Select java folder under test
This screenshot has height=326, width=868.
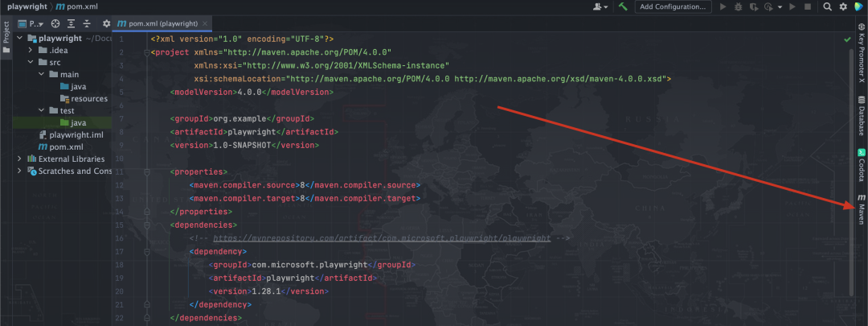click(72, 123)
